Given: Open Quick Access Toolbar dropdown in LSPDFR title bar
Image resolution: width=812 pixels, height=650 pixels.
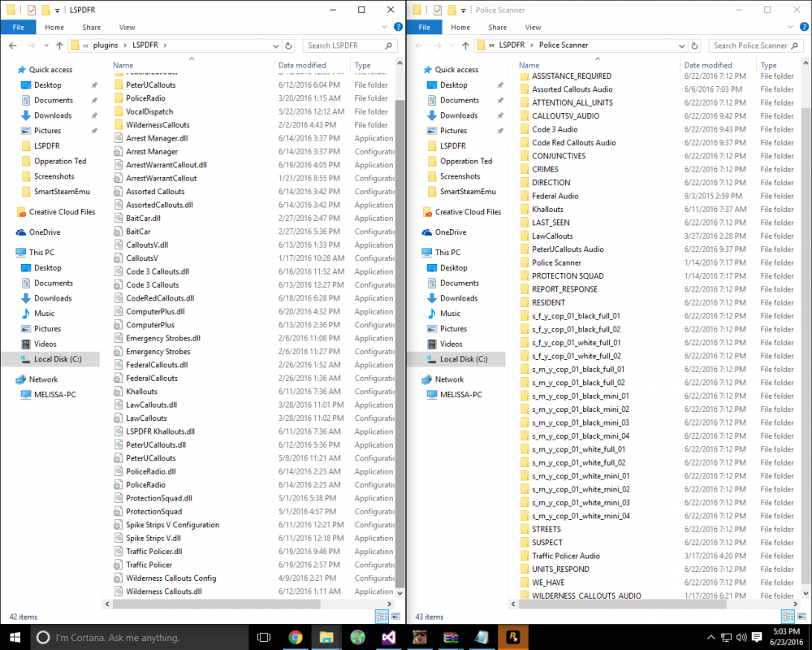Looking at the screenshot, I should (57, 10).
